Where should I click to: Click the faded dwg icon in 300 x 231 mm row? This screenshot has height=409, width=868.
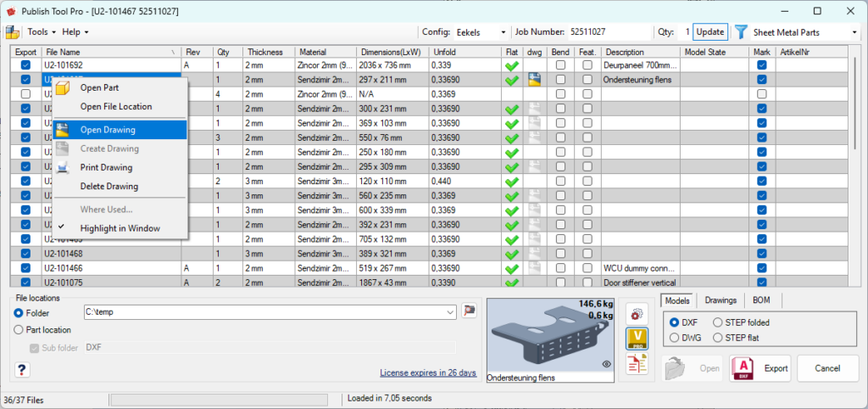tap(534, 109)
